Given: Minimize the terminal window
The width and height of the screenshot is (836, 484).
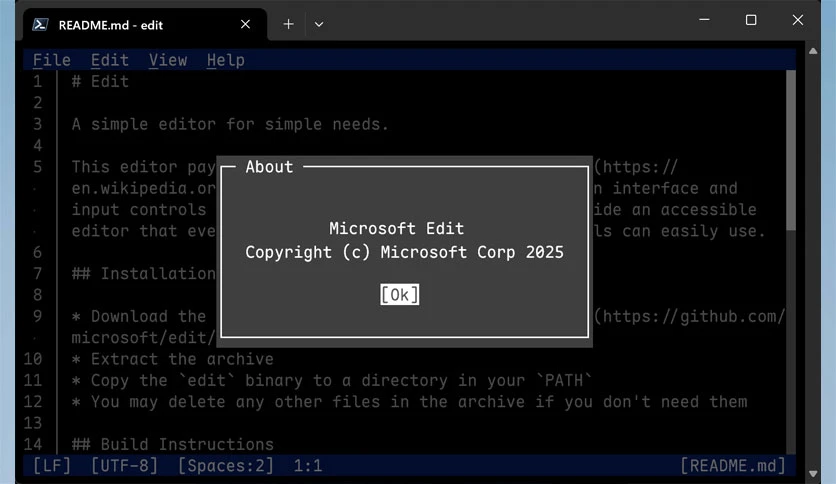Looking at the screenshot, I should (704, 20).
